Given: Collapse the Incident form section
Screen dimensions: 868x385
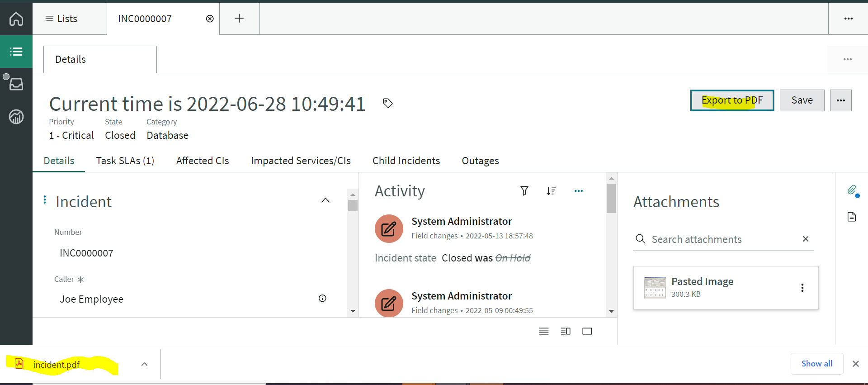Looking at the screenshot, I should tap(325, 200).
